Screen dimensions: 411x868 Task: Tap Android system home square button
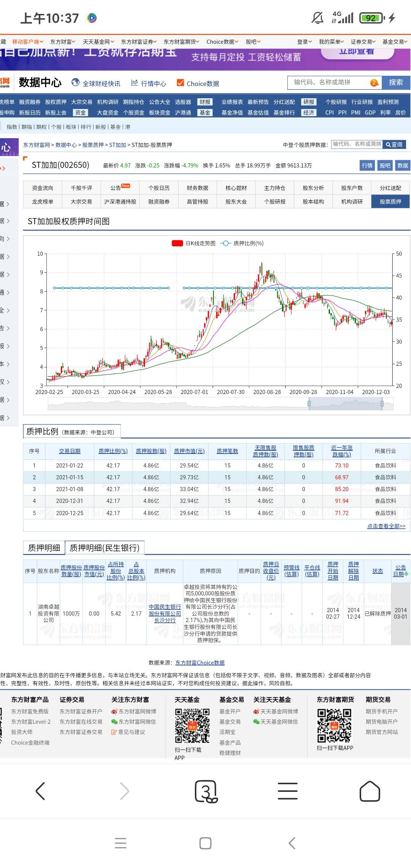[x=205, y=843]
